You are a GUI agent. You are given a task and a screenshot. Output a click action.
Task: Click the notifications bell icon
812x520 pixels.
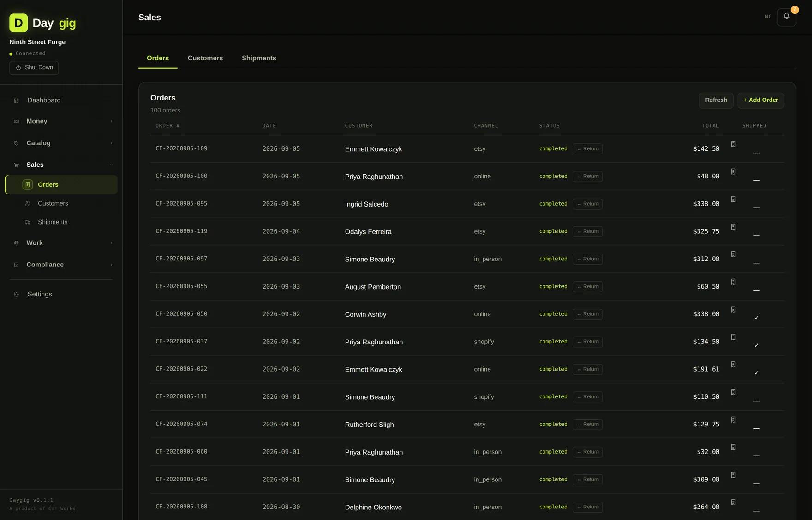click(x=787, y=17)
